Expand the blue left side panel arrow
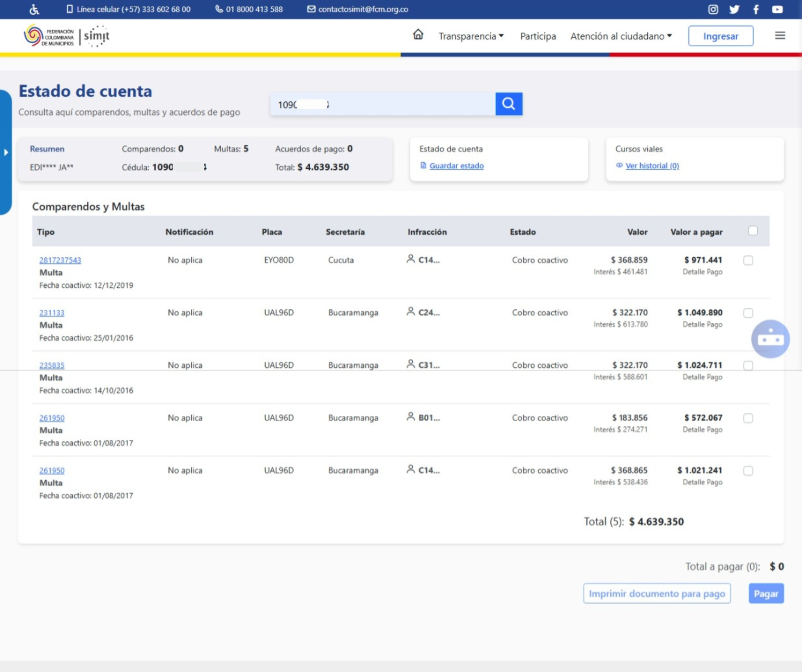The image size is (802, 672). click(x=6, y=152)
